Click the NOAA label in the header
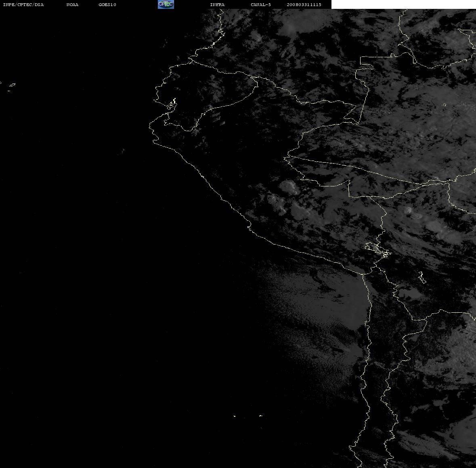476x468 pixels. (72, 4)
